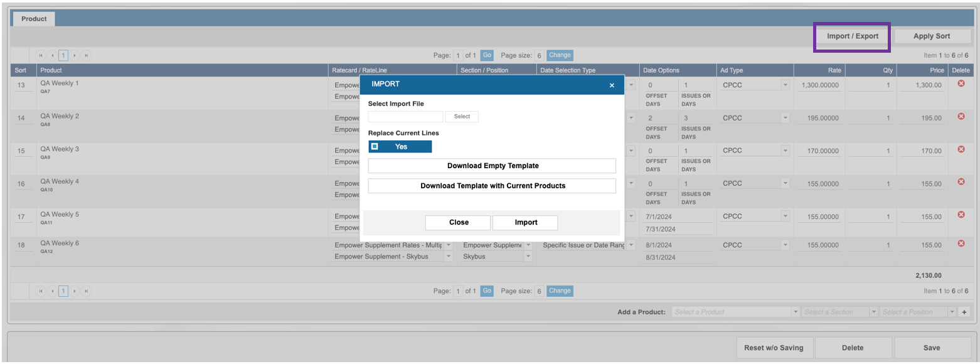Expand the Select a Product dropdown

point(796,312)
